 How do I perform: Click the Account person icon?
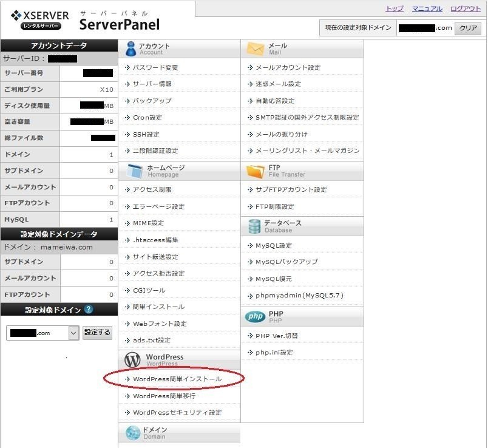[130, 49]
